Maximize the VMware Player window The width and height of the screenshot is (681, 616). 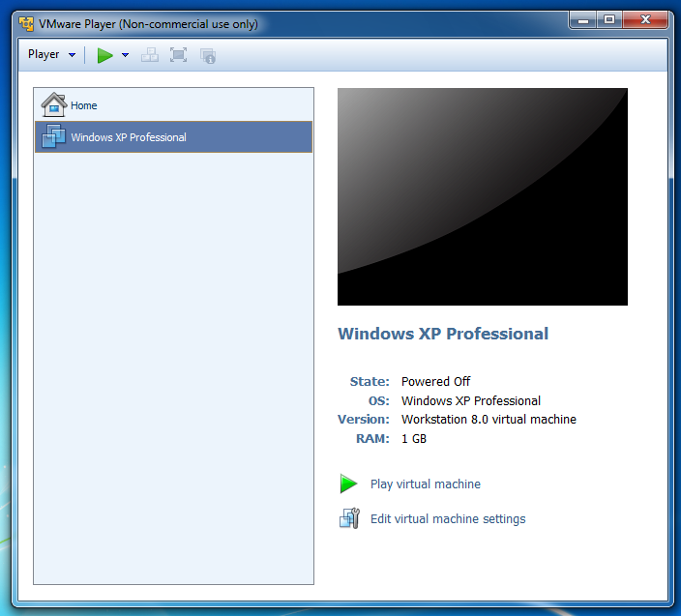609,20
